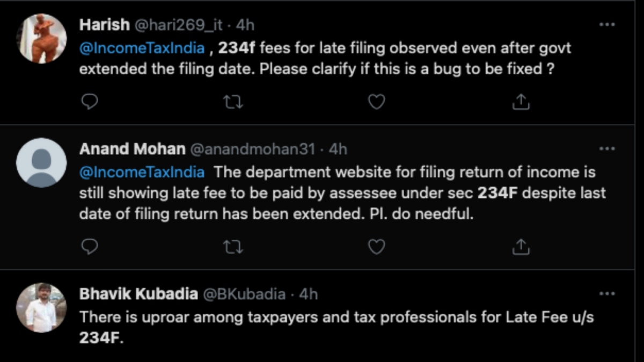
Task: Open Anand Mohan's default avatar
Action: click(41, 163)
